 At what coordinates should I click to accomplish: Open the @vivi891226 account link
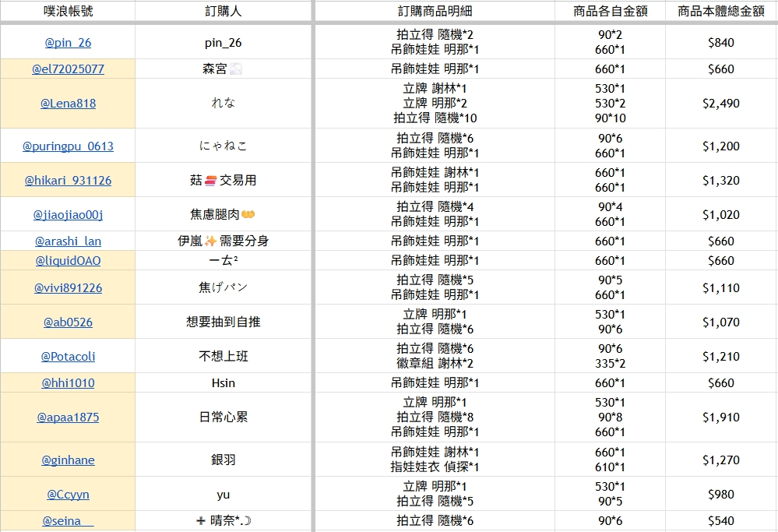click(68, 287)
